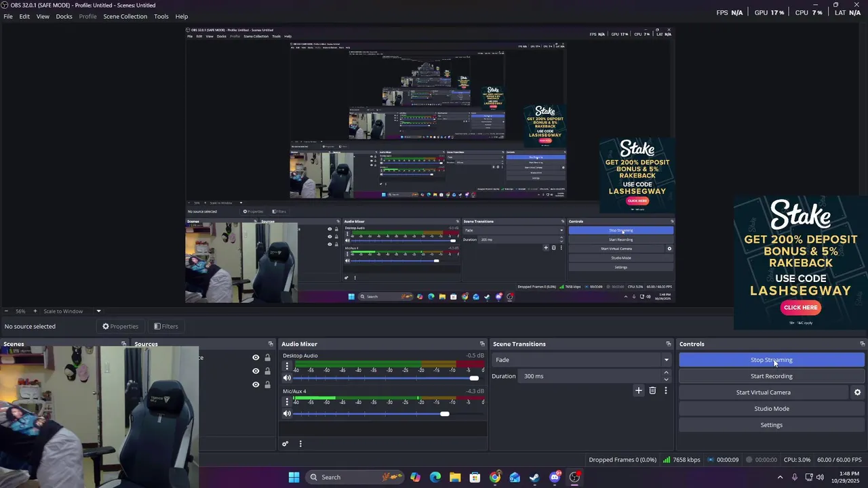Screen dimensions: 868x488
Task: Click the streaming timer 00:00:09 status
Action: 723,460
